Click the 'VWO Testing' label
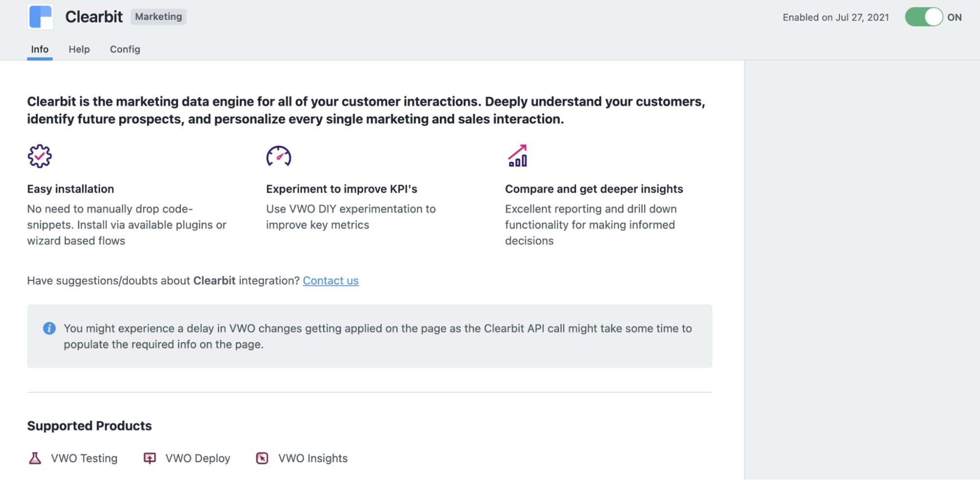This screenshot has height=480, width=980. click(84, 458)
